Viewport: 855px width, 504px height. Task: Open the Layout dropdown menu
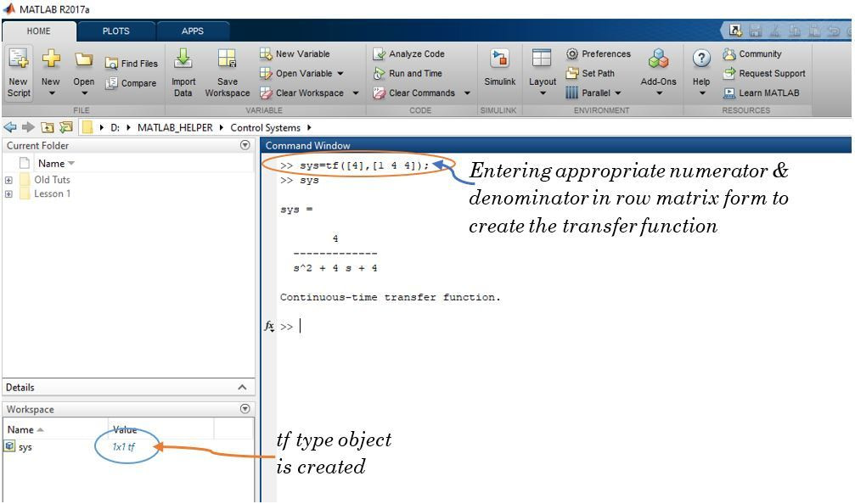pos(543,94)
